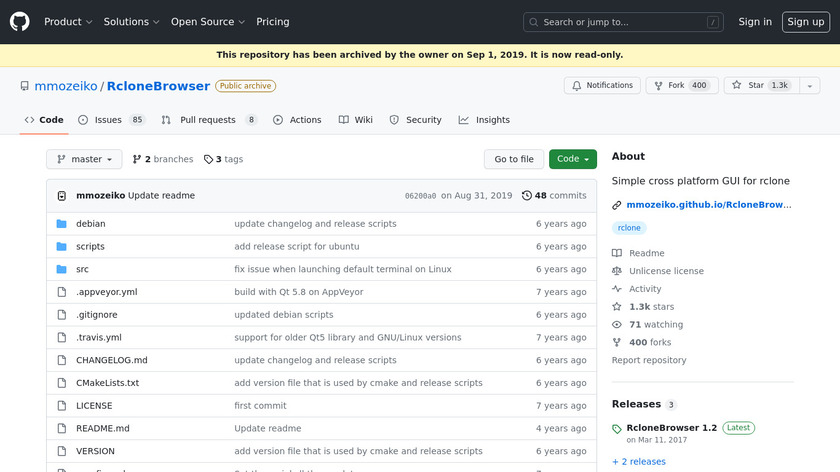Click the debian folder icon
This screenshot has width=840, height=472.
61,224
